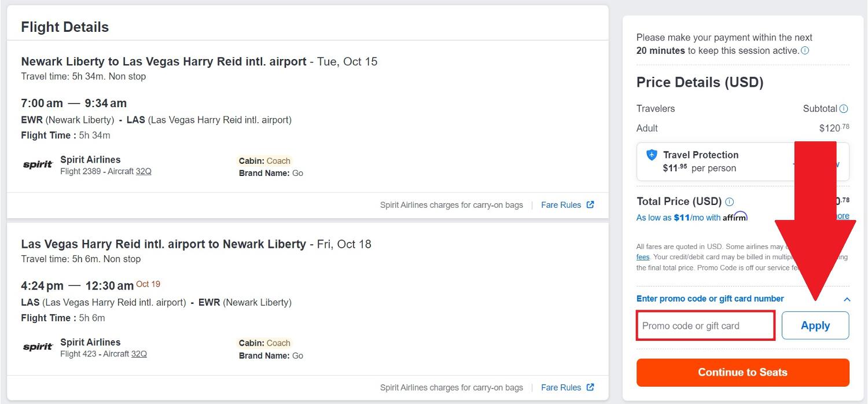This screenshot has width=868, height=404.
Task: Click the session timer info icon
Action: click(805, 50)
